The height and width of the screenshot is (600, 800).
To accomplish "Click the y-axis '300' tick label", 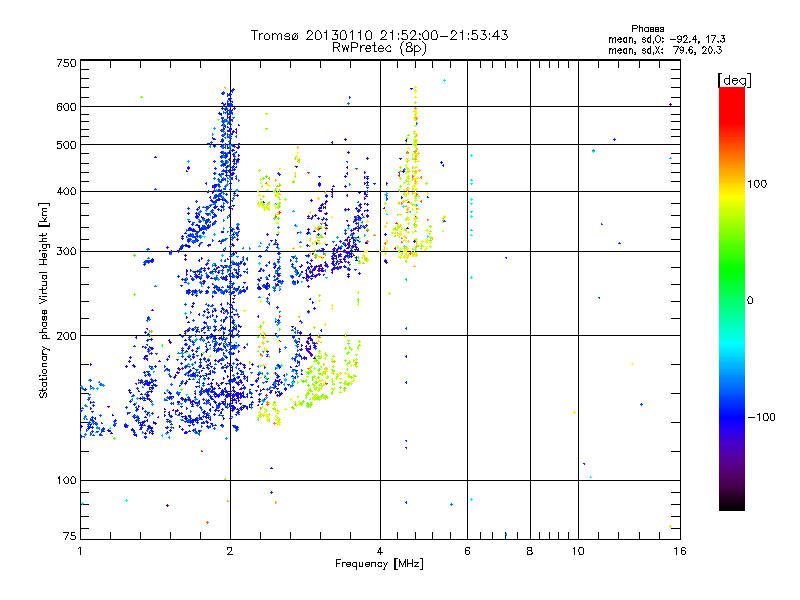I will [x=66, y=252].
